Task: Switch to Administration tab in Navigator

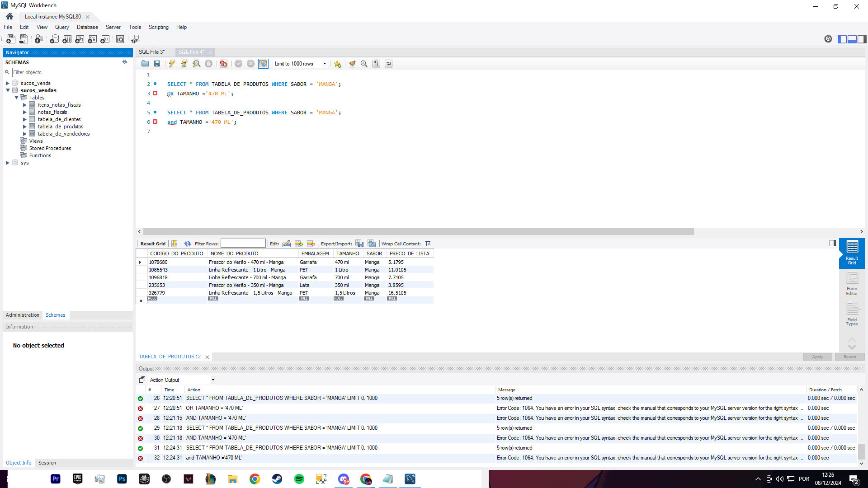Action: click(23, 315)
